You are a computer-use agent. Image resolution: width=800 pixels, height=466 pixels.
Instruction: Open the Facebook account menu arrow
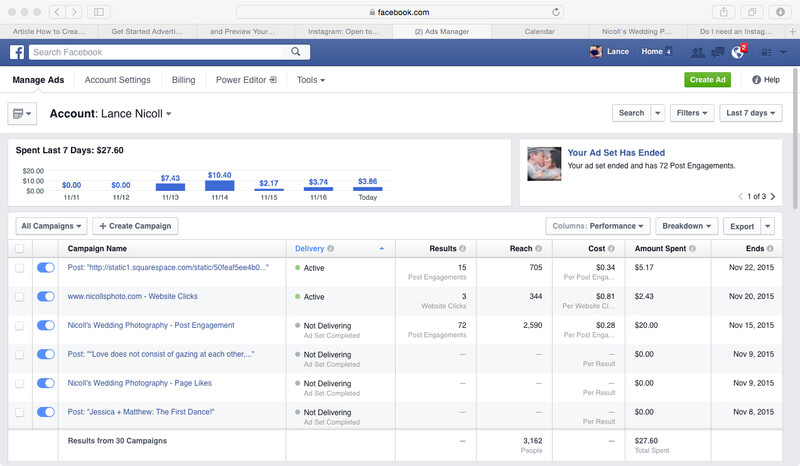[x=783, y=52]
